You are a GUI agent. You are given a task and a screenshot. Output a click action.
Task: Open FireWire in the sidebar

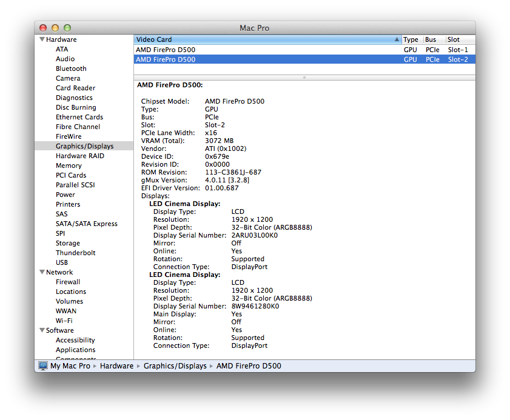pos(69,136)
